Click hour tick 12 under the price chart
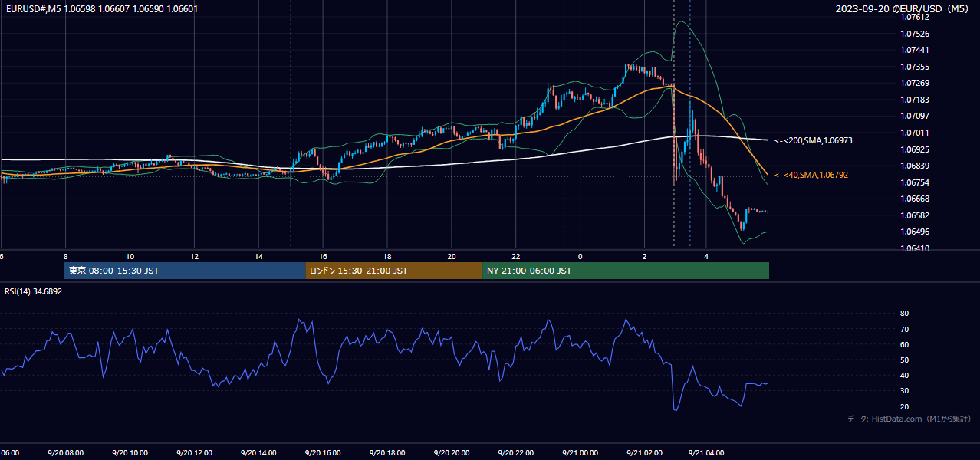This screenshot has height=460, width=980. [x=194, y=256]
